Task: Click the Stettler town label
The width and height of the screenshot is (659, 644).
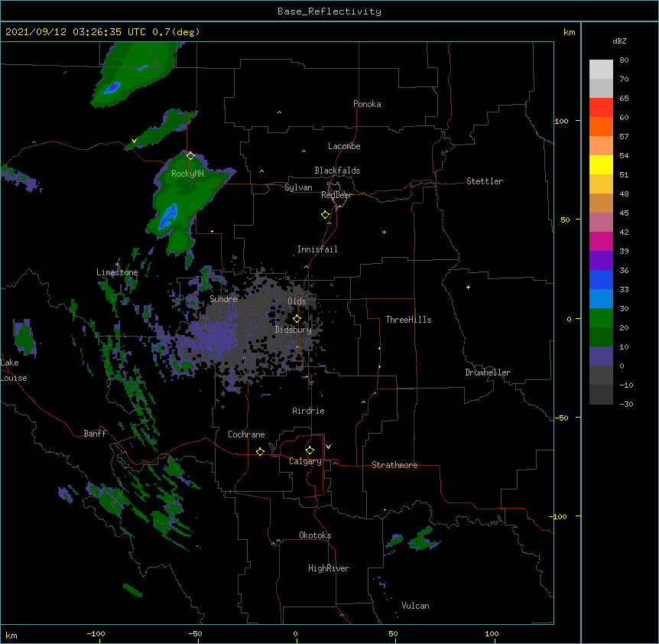Action: click(x=484, y=181)
